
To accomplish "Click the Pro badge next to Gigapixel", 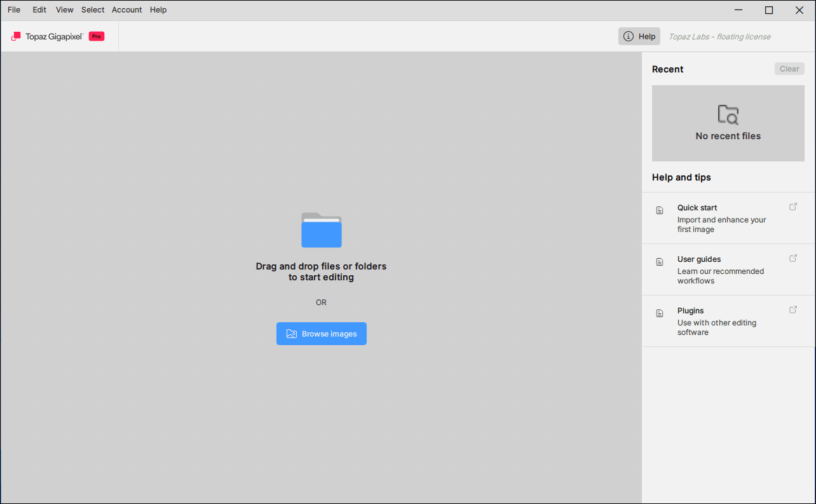I will (97, 37).
